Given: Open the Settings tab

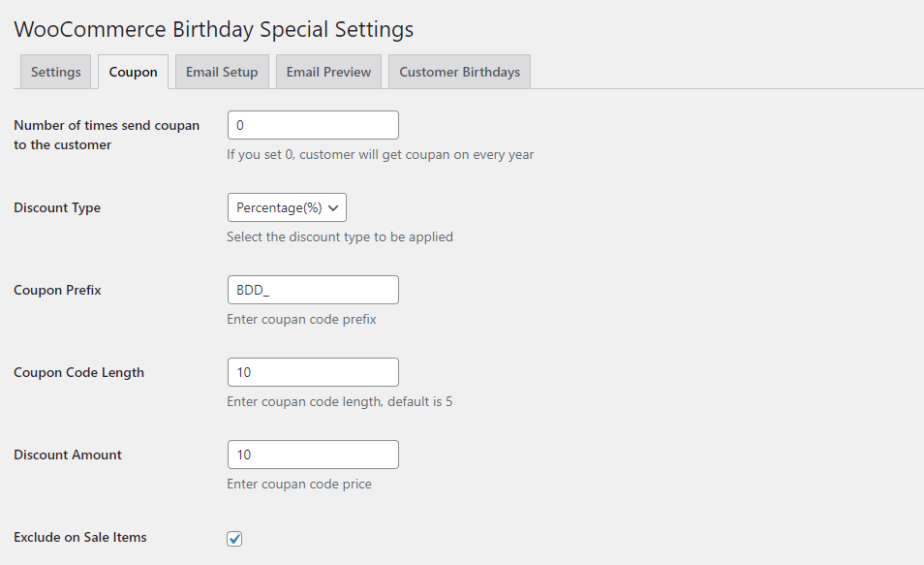Looking at the screenshot, I should 55,72.
